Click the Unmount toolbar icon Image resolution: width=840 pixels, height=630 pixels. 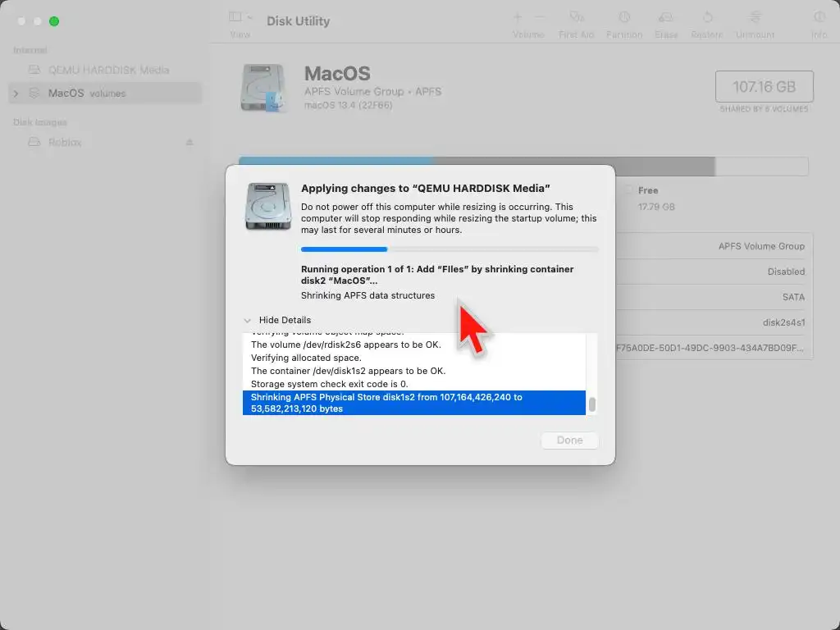[x=755, y=17]
